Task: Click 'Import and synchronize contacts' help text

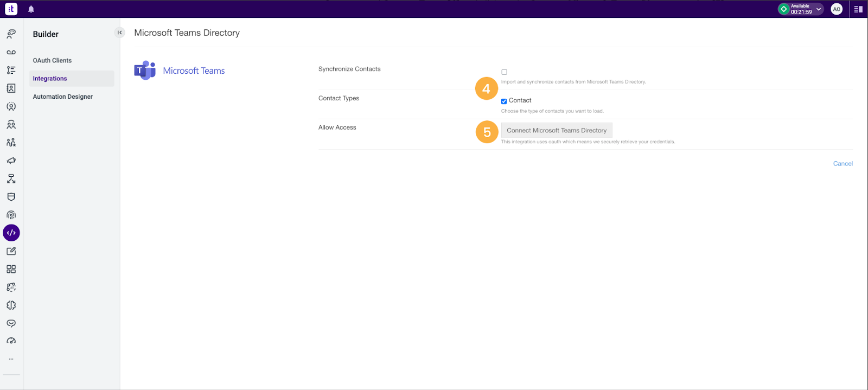Action: [x=573, y=82]
